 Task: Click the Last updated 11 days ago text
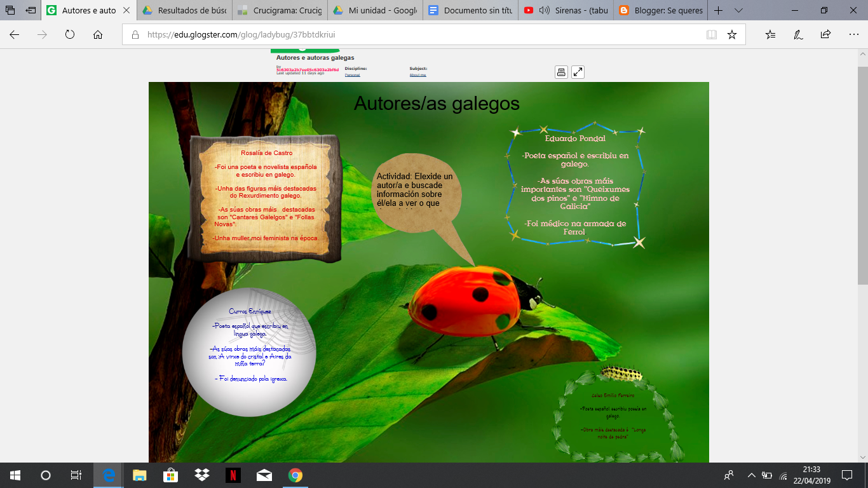click(300, 73)
